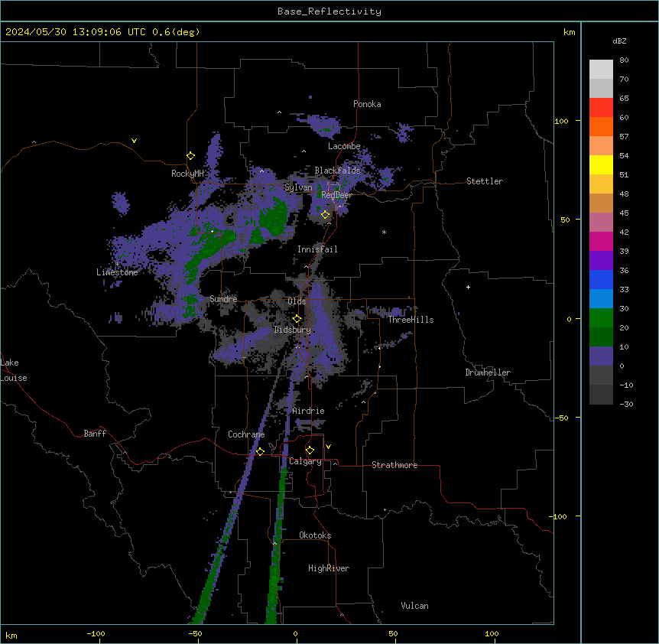This screenshot has height=644, width=659.
Task: Select the Innisfail label
Action: [317, 249]
